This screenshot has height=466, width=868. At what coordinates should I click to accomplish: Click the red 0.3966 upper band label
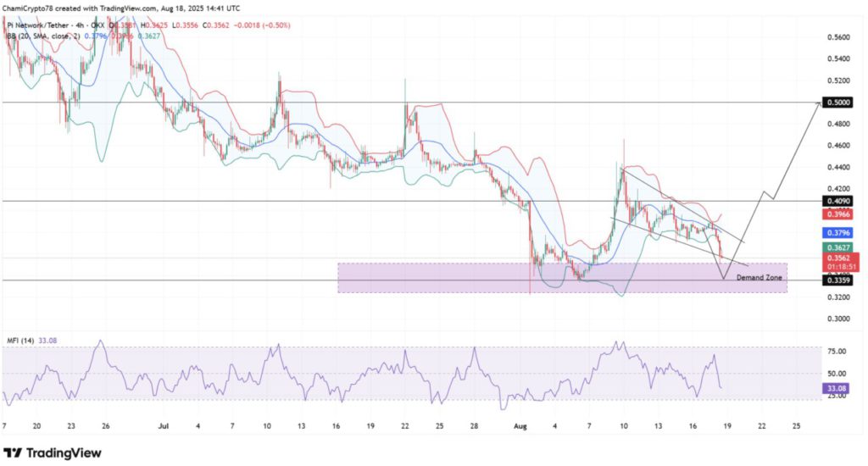[x=838, y=215]
